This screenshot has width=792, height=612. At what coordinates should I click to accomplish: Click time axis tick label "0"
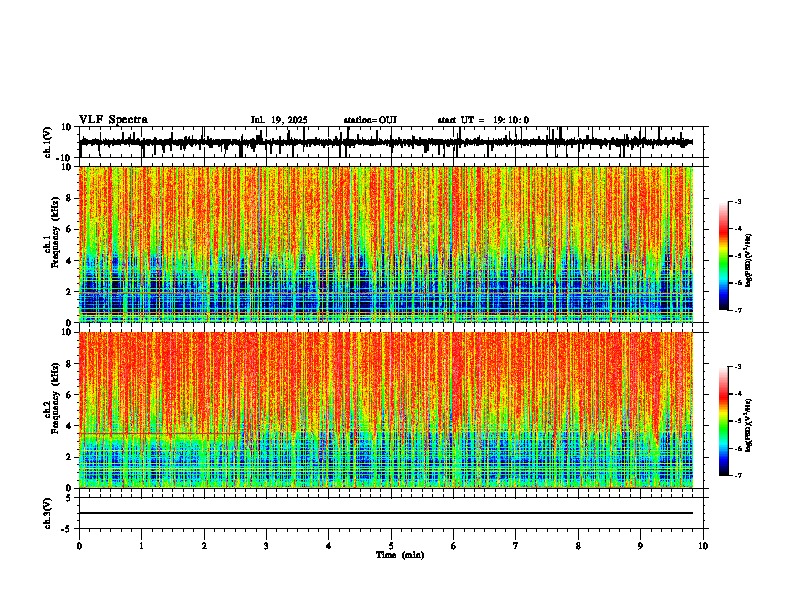[79, 546]
